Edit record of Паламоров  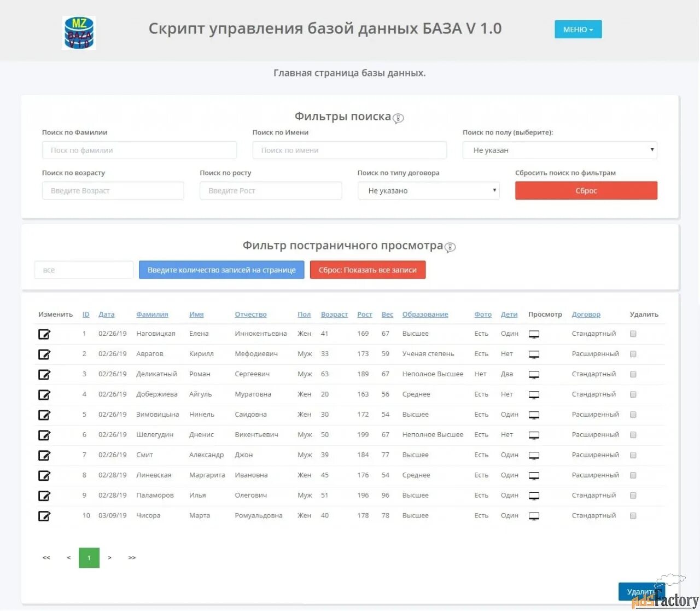[x=44, y=496]
